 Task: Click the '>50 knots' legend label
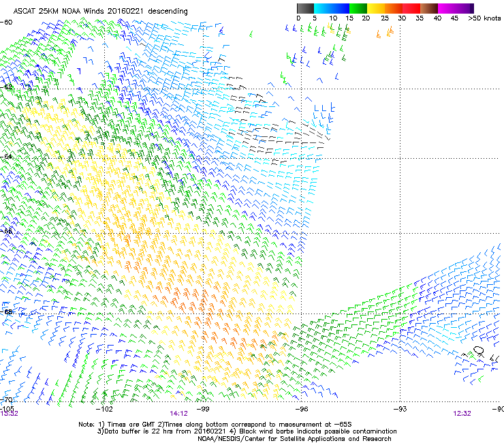click(x=484, y=18)
